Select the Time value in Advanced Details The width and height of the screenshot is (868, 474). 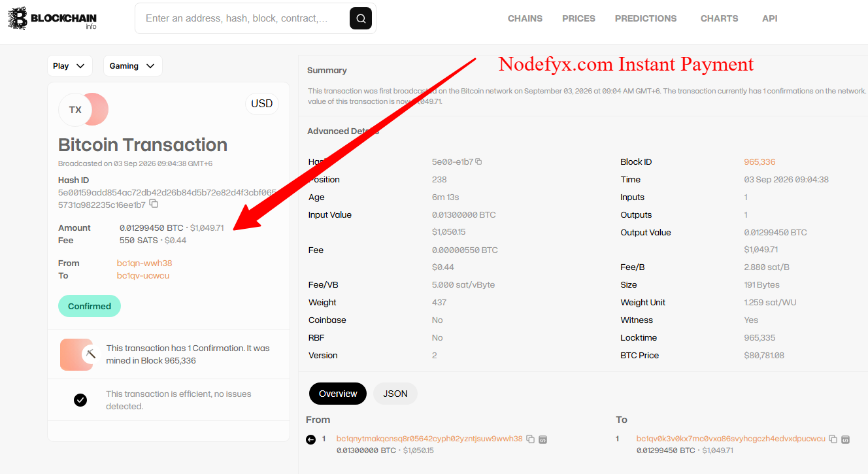coord(786,179)
